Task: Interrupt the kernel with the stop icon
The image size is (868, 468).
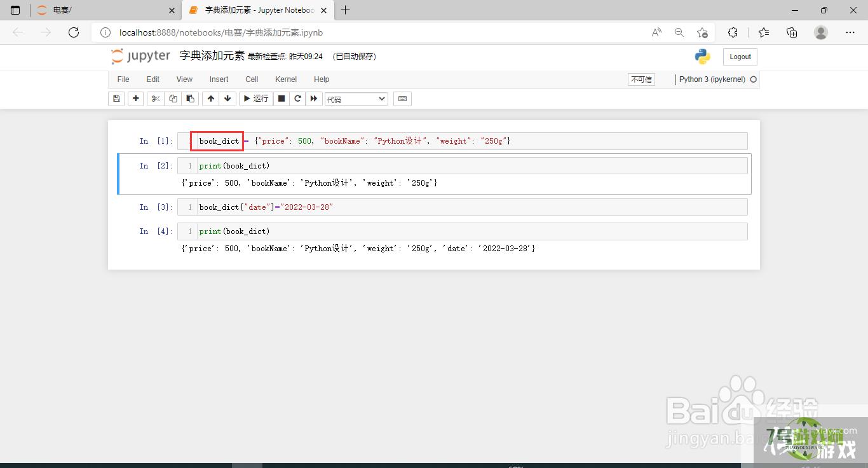Action: click(x=281, y=99)
